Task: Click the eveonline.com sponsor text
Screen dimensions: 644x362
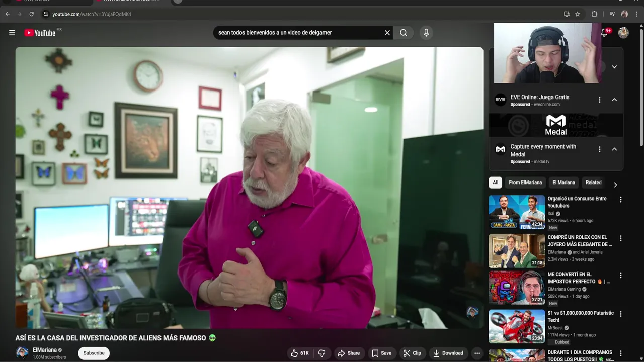Action: click(x=547, y=105)
